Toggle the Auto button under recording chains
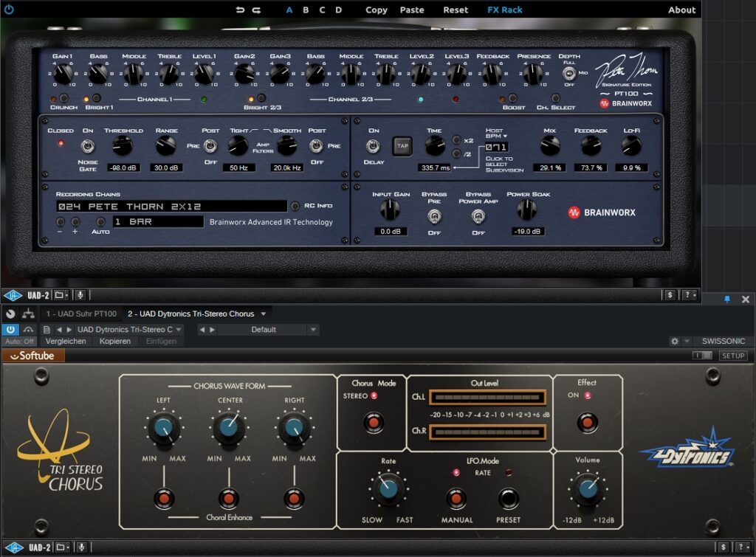 click(100, 221)
